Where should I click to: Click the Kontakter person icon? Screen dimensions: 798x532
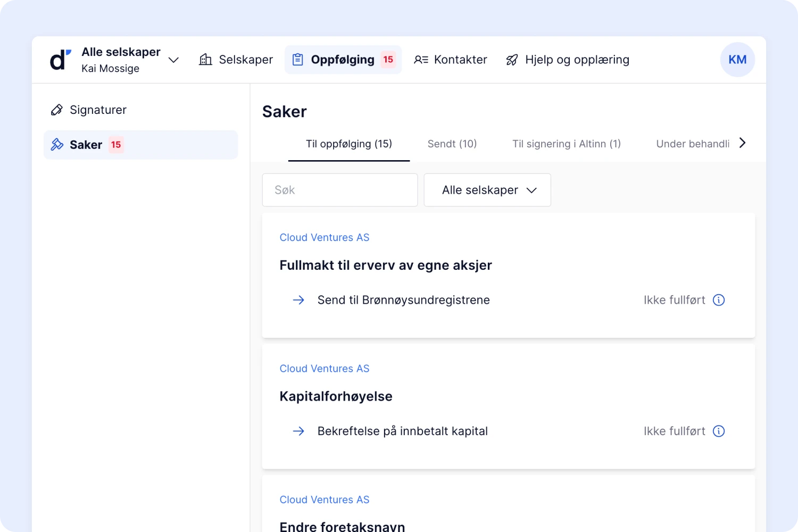[421, 60]
